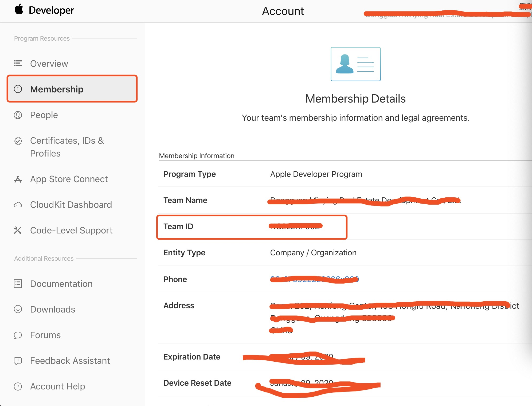Click the Overview list icon

(18, 63)
